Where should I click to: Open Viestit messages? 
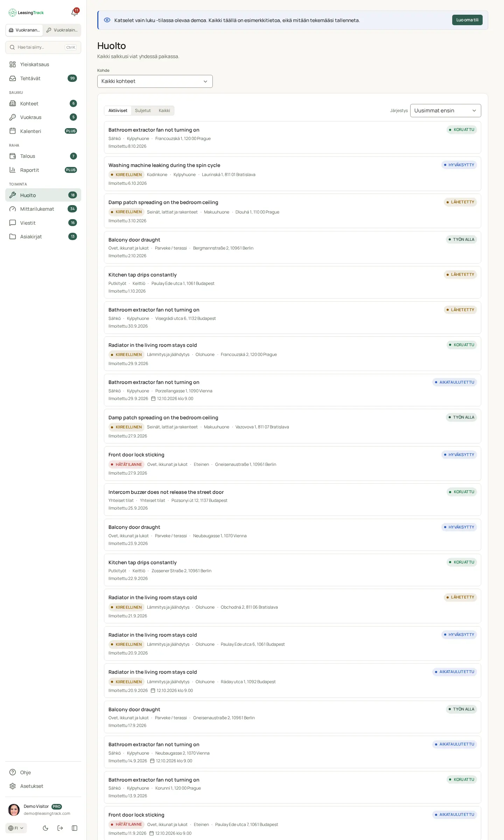pyautogui.click(x=43, y=223)
